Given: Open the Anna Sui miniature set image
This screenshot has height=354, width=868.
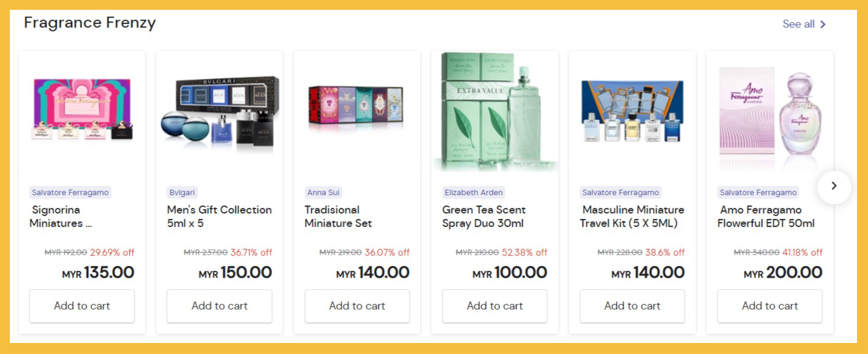Looking at the screenshot, I should pos(357,109).
